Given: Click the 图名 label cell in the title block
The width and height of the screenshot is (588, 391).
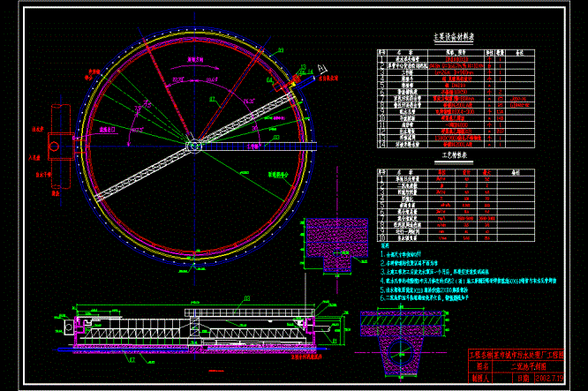Looking at the screenshot, I should tap(482, 366).
